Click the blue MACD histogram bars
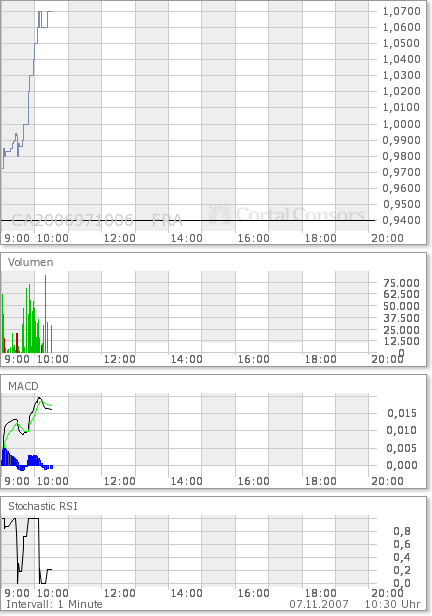The height and width of the screenshot is (616, 432). coord(27,460)
